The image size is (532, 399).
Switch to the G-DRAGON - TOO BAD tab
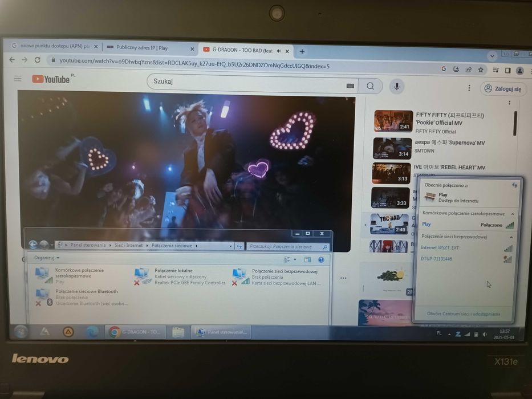(x=246, y=51)
